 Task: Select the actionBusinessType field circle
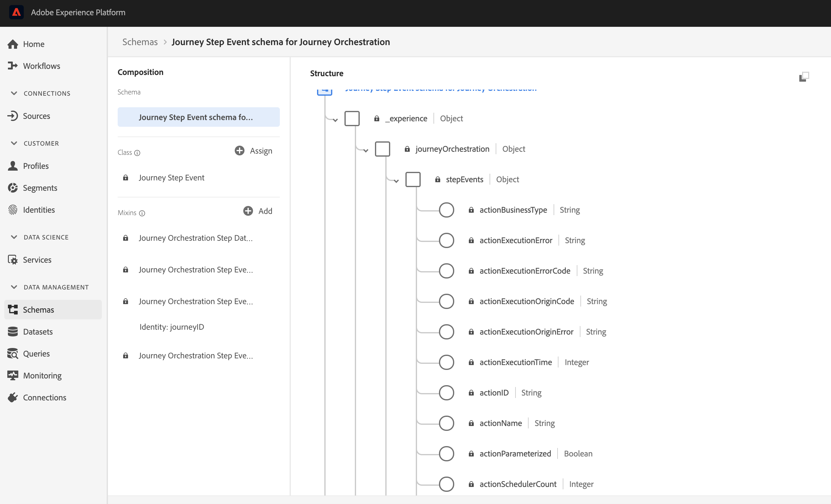point(446,210)
